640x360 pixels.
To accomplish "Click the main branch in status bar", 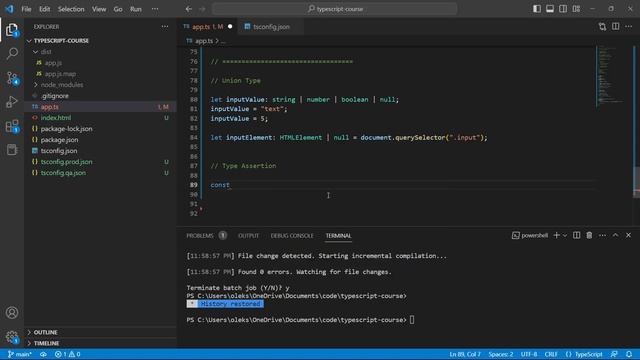I will tap(19, 354).
